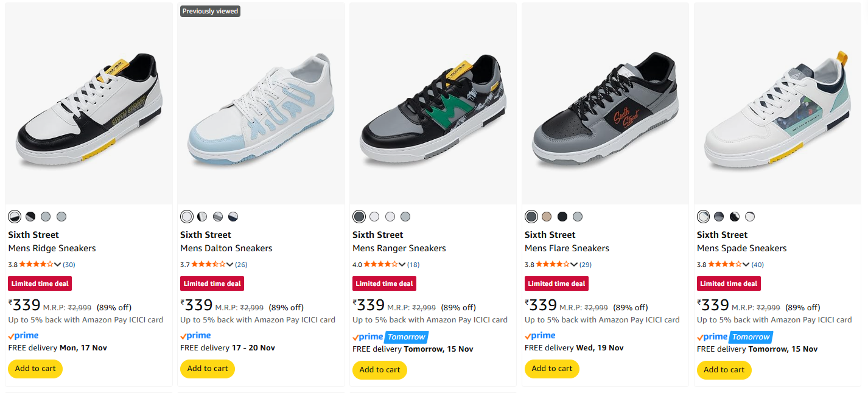
Task: Add Mens Ranger Sneakers to cart
Action: (380, 369)
